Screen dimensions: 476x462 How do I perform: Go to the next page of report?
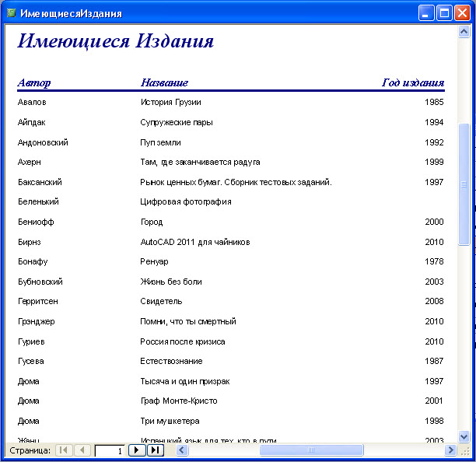(x=137, y=450)
